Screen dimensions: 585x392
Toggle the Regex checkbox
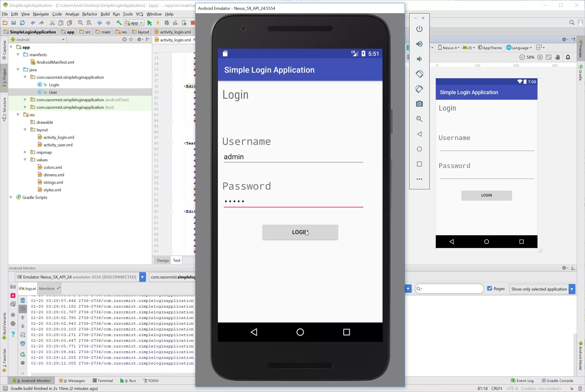[x=489, y=288]
